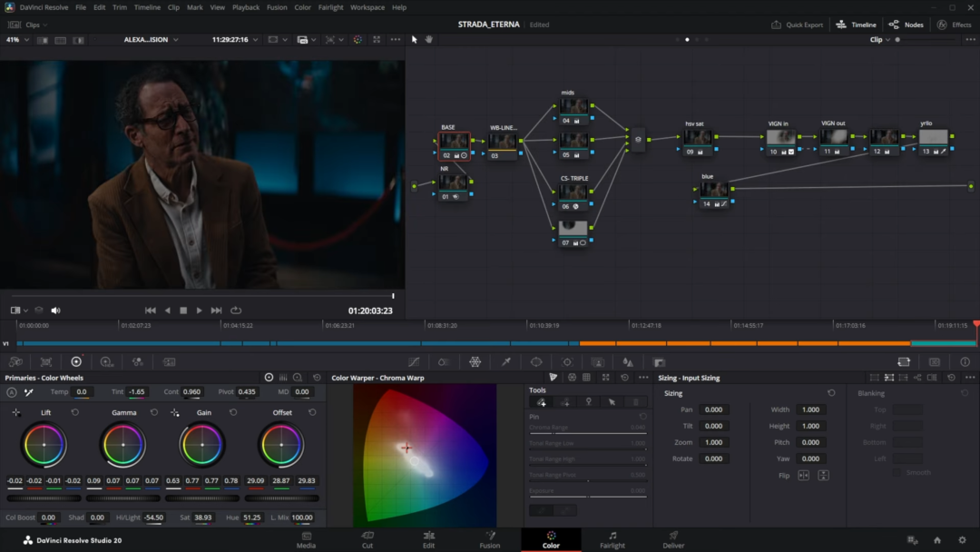This screenshot has height=552, width=980.
Task: Switch to the Deliver page tab
Action: (x=673, y=540)
